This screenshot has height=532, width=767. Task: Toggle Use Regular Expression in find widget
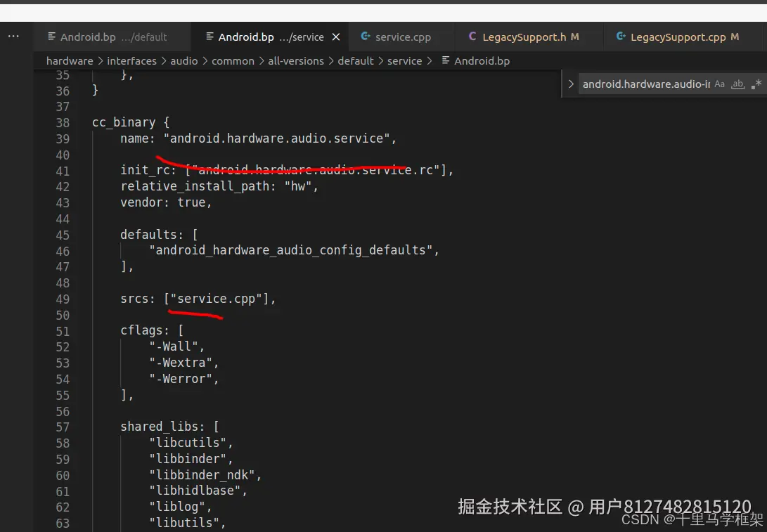(756, 84)
